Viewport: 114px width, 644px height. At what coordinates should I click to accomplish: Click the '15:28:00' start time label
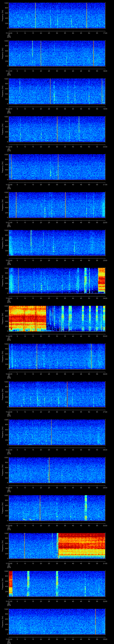[x=9, y=487]
